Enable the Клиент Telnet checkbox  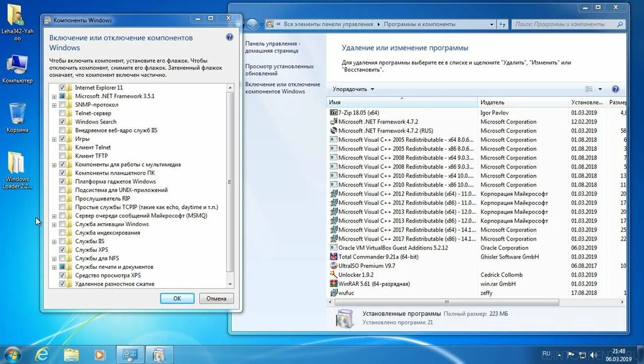(62, 147)
